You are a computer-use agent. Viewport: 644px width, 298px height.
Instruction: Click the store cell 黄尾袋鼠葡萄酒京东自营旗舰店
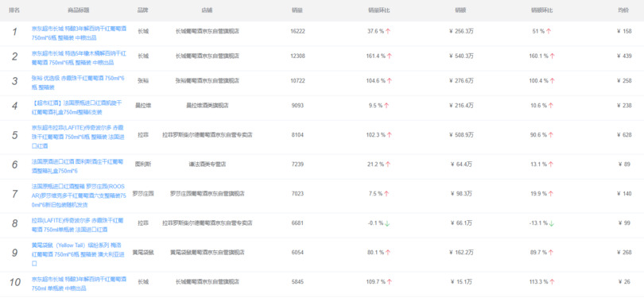(208, 253)
